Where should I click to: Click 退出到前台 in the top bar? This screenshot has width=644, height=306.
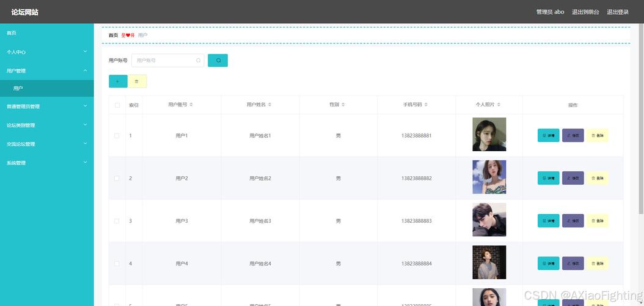click(585, 12)
